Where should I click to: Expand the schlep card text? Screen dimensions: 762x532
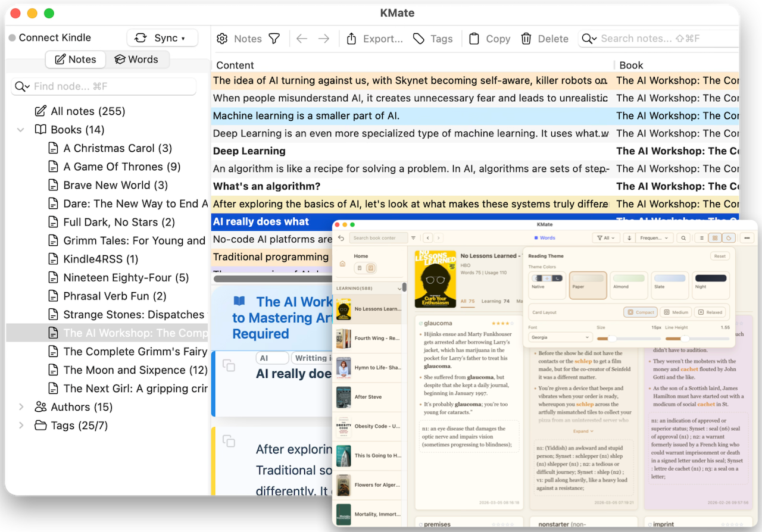[x=583, y=431]
